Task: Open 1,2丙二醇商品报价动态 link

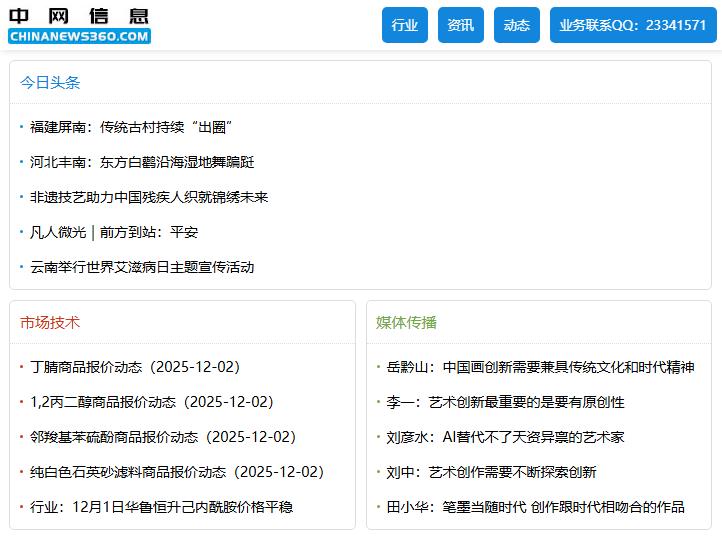Action: (x=151, y=402)
